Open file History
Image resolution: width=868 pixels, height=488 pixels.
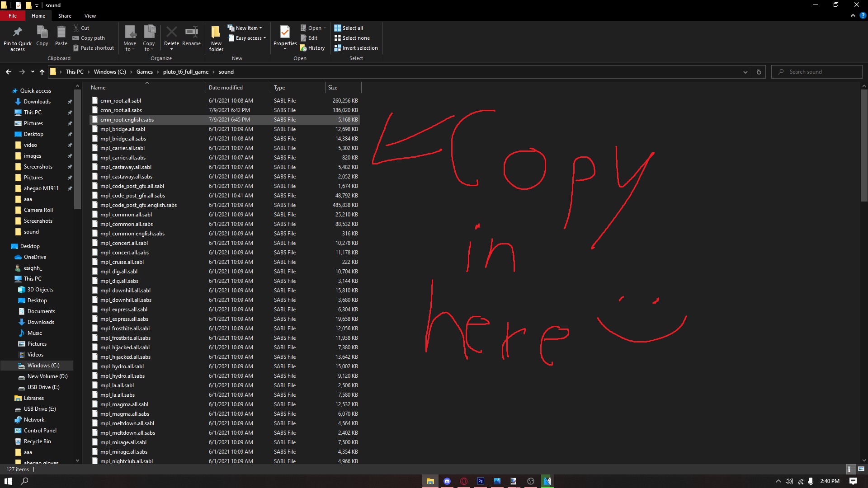point(312,48)
